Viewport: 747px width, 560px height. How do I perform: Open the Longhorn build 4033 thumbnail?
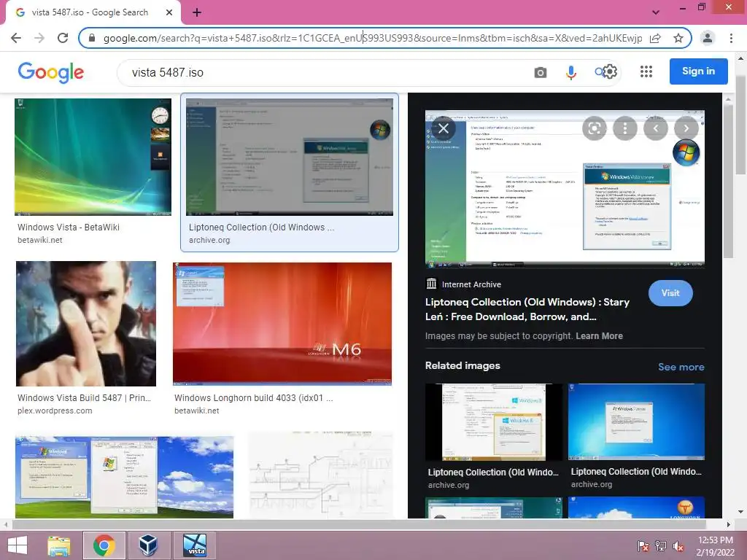point(282,324)
